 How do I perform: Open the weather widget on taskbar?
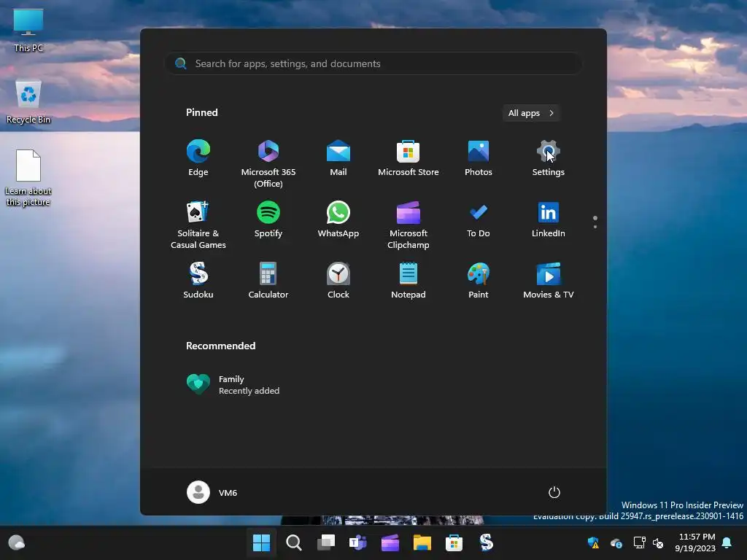[17, 542]
